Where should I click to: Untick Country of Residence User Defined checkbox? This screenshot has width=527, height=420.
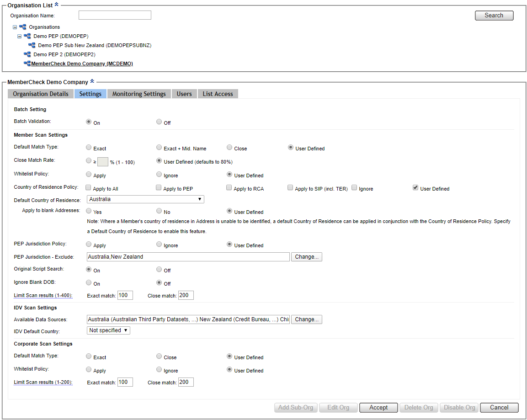pos(415,187)
